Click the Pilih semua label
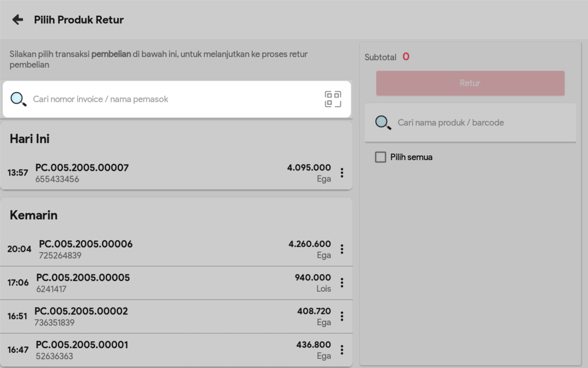The height and width of the screenshot is (368, 588). [x=411, y=157]
